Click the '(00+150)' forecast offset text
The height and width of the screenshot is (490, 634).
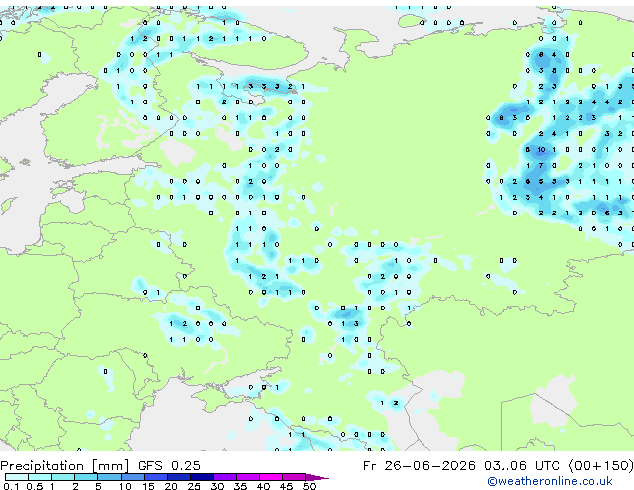click(600, 465)
